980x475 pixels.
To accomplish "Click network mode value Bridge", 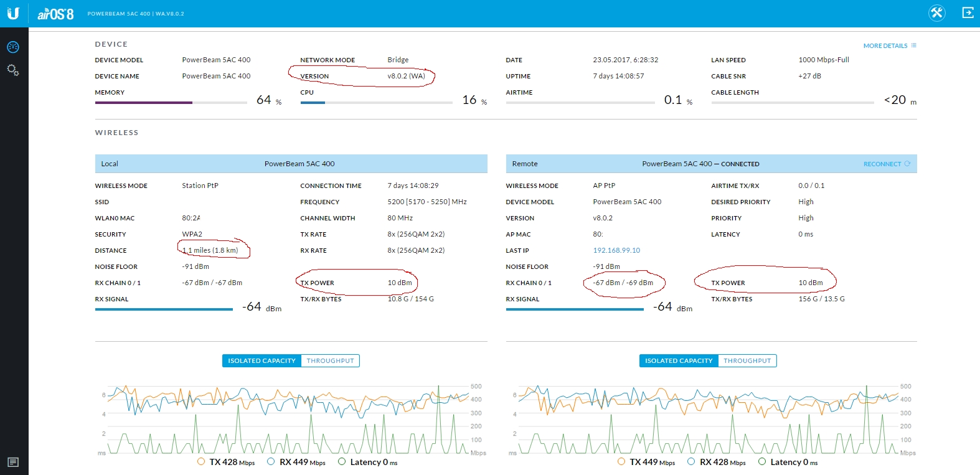I will coord(398,60).
